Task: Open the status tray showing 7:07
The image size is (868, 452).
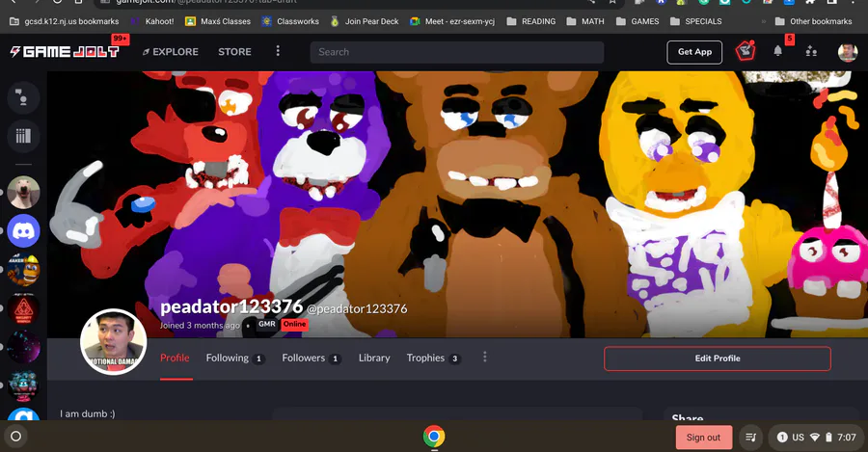Action: pos(817,438)
